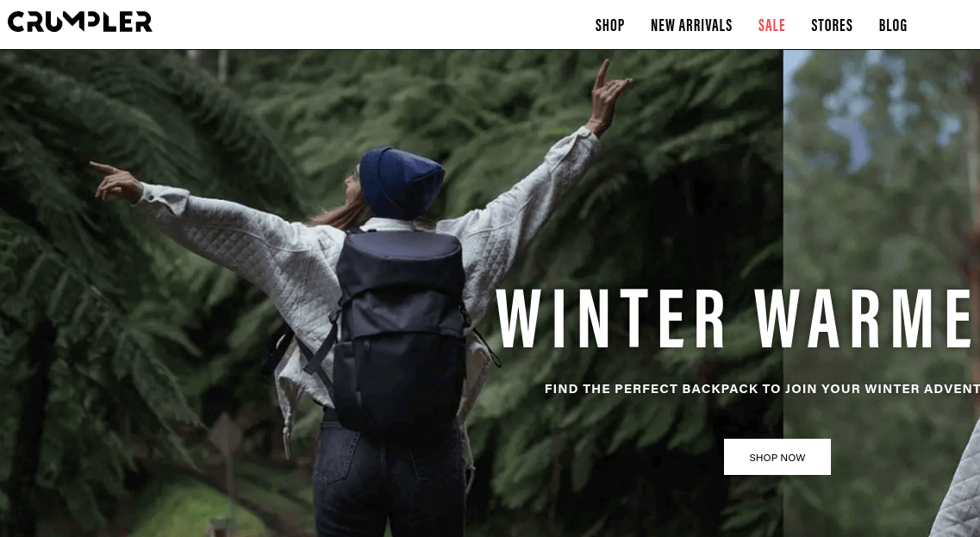The image size is (980, 537).
Task: Visit the BLOG section
Action: (892, 26)
